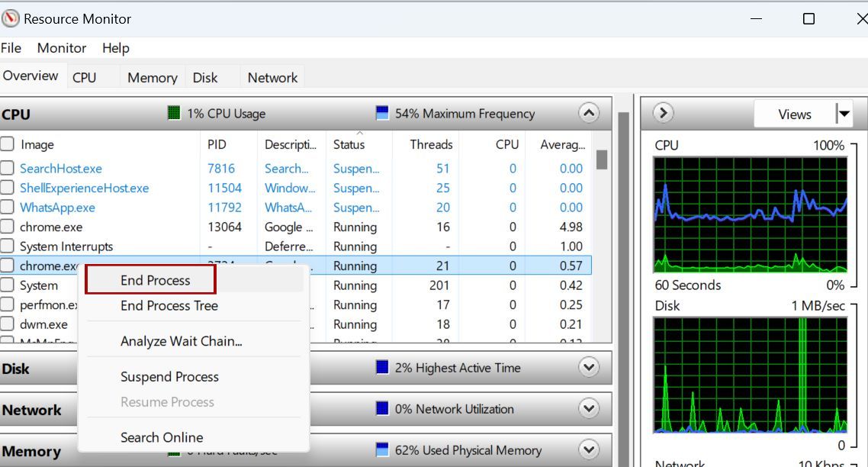Click the blue Network Utilization indicator square
The width and height of the screenshot is (868, 467).
pos(382,409)
